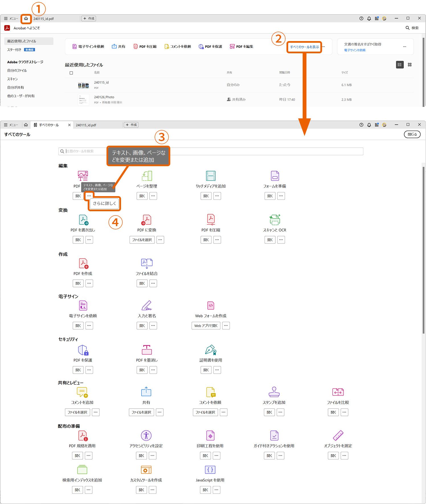Select the ファイルを結合 tool icon
Image resolution: width=426 pixels, height=504 pixels.
[x=147, y=263]
